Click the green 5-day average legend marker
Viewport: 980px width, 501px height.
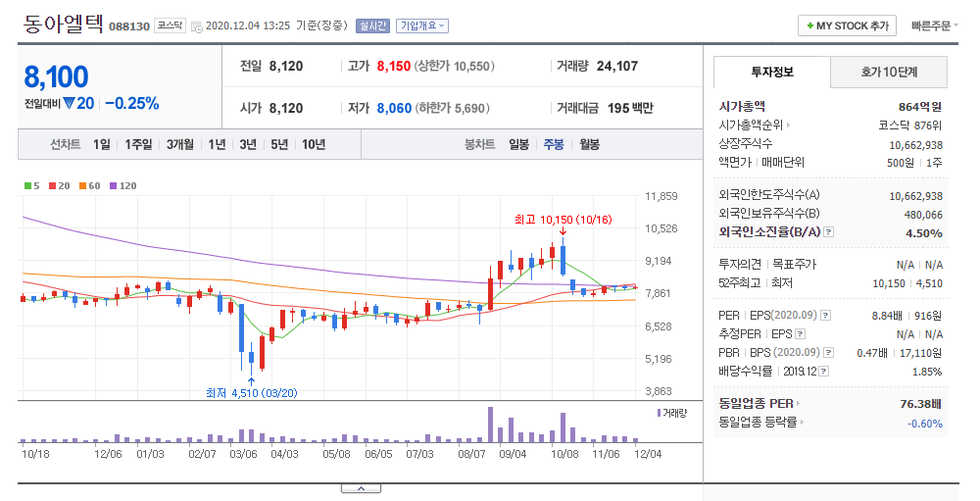click(x=27, y=185)
